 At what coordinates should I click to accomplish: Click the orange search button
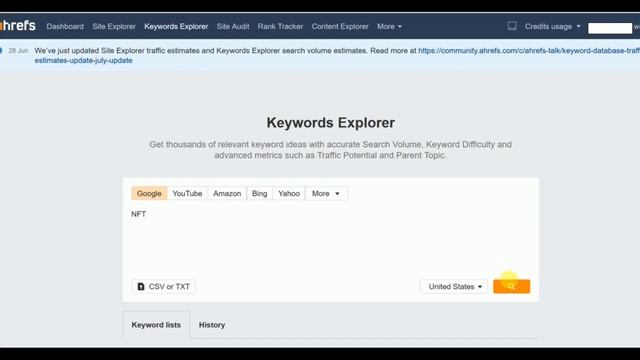pos(511,287)
